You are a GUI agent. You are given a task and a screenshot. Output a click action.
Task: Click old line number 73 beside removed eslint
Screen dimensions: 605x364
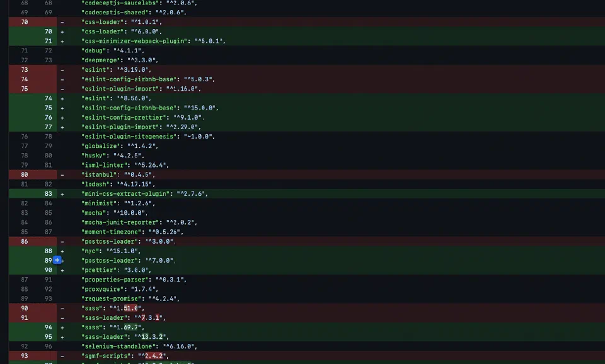point(25,70)
